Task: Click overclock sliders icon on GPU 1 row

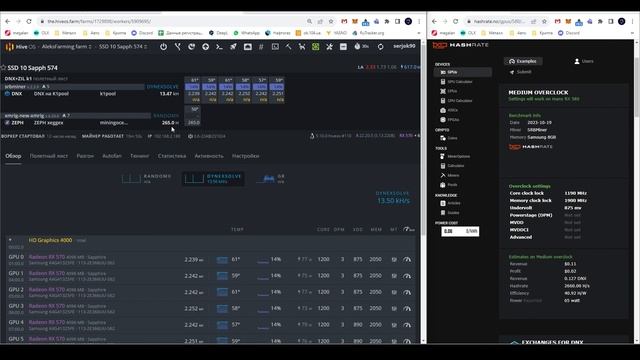Action: 394,276
